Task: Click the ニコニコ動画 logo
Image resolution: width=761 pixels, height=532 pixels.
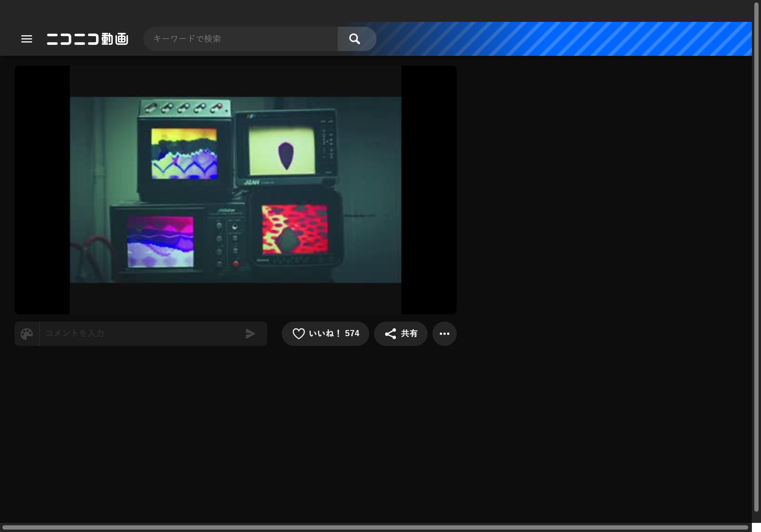Action: 87,39
